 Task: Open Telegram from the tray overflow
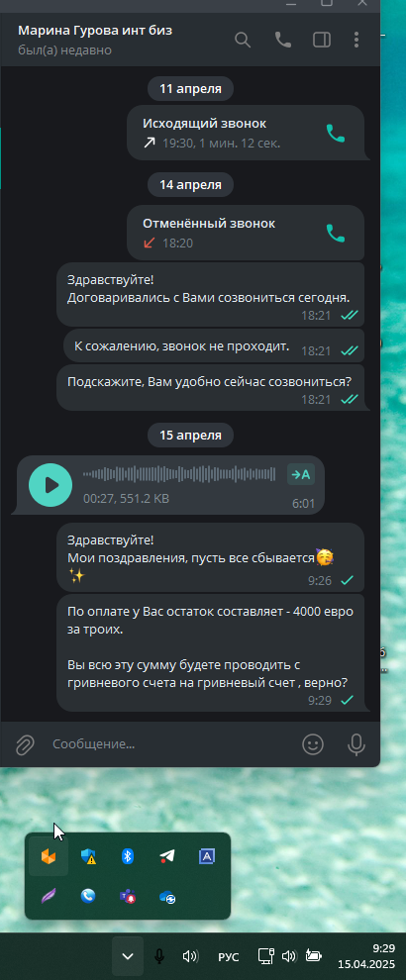coord(166,857)
